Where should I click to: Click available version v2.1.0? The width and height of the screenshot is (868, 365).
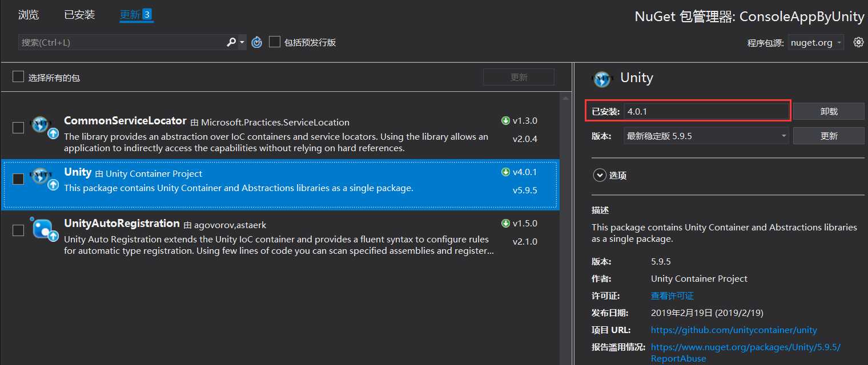pos(525,241)
